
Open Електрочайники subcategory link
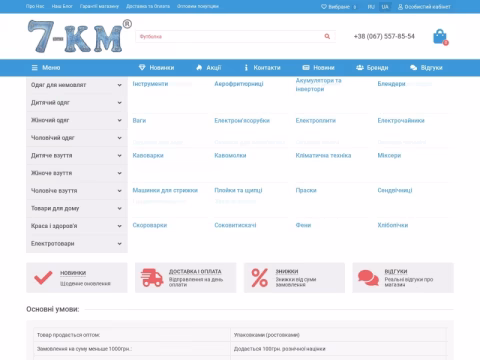pos(401,121)
